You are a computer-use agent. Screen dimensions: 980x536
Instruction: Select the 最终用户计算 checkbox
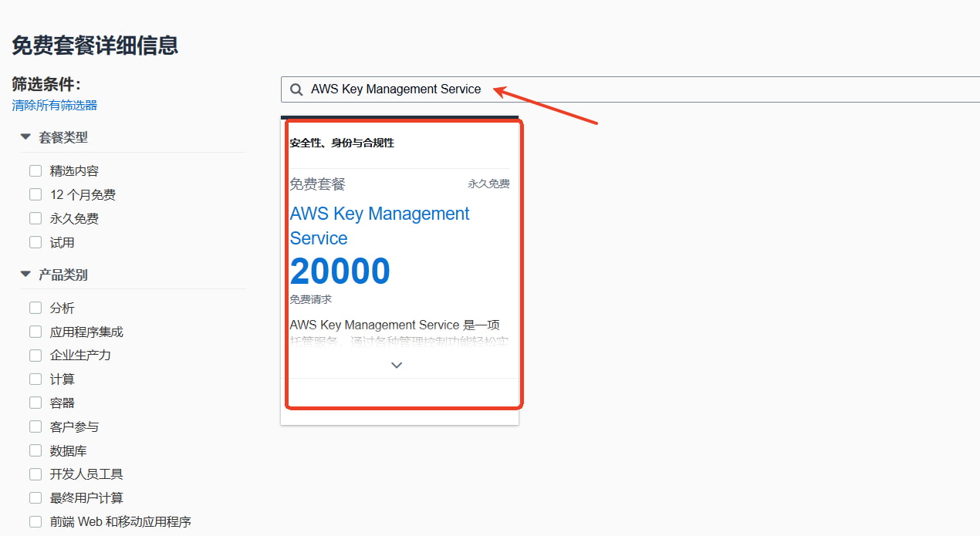[x=35, y=497]
